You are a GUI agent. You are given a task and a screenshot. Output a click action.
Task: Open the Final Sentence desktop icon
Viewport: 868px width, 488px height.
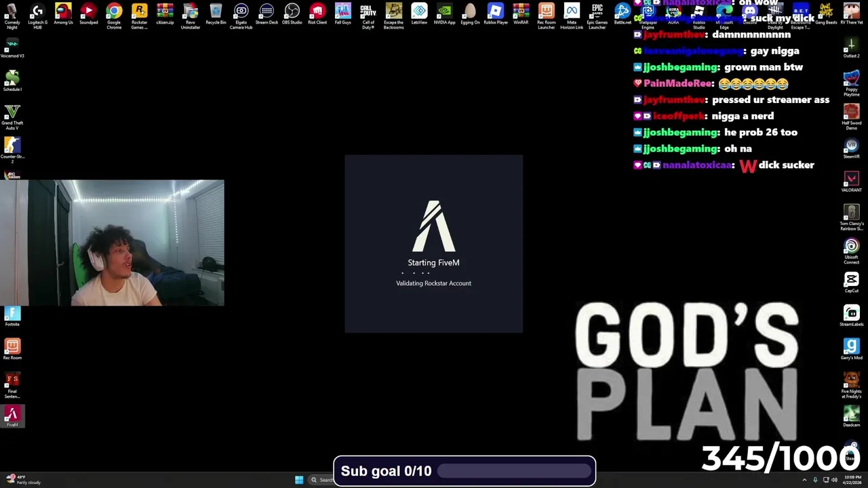[x=12, y=385]
